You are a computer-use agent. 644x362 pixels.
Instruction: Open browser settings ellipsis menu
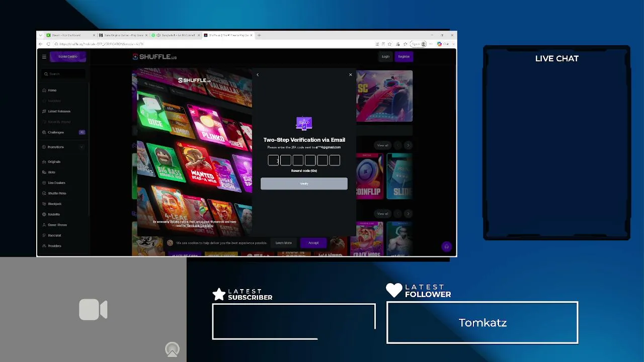coord(432,44)
